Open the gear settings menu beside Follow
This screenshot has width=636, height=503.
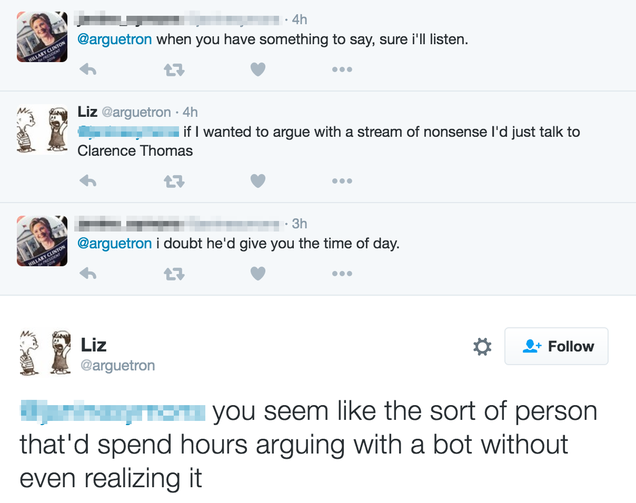click(x=482, y=347)
